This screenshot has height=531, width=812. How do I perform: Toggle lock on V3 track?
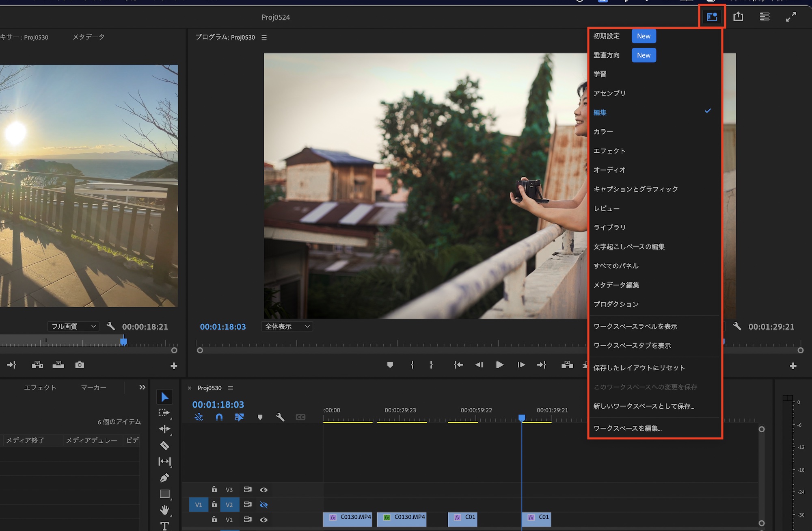(214, 490)
